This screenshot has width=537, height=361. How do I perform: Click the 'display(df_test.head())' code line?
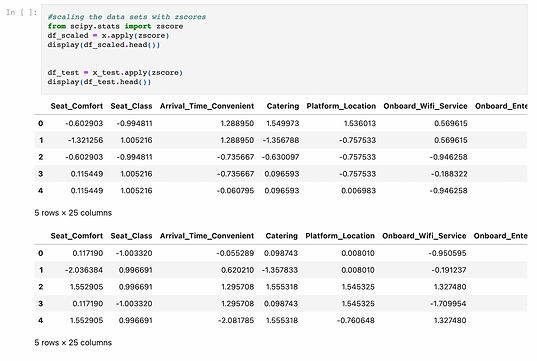click(99, 82)
